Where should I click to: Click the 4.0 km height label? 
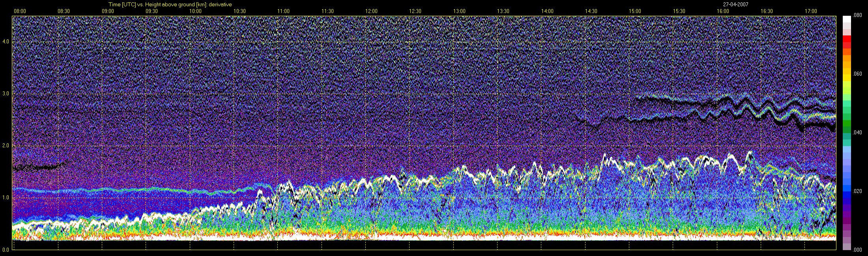tap(6, 42)
